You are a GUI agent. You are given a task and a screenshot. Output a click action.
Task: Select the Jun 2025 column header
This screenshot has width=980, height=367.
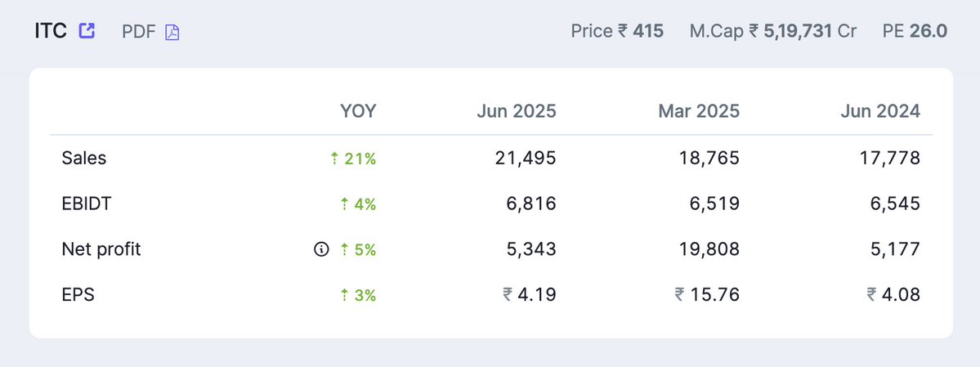(x=517, y=111)
